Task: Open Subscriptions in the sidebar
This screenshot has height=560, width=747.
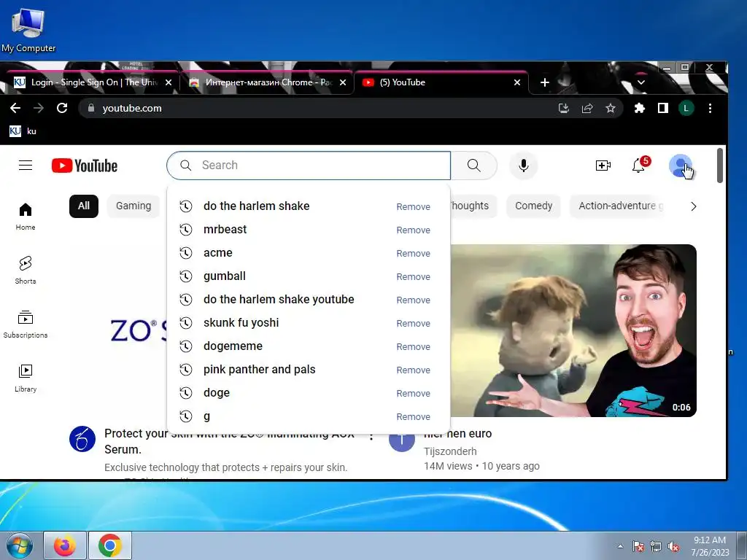Action: (26, 324)
